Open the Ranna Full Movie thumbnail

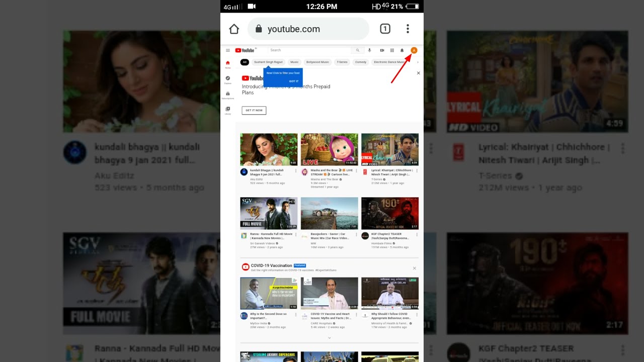[269, 213]
